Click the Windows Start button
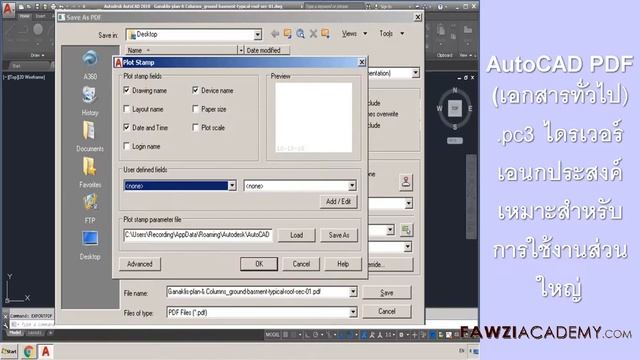640x360 pixels. [x=9, y=351]
